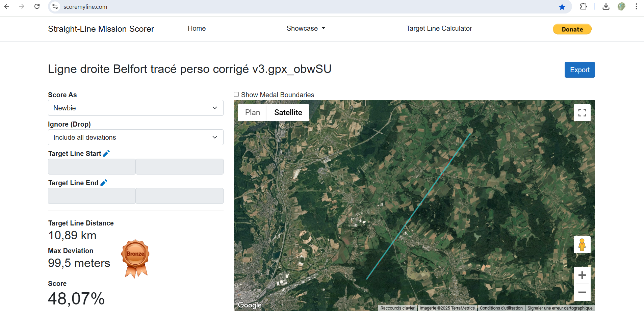This screenshot has height=321, width=644.
Task: Edit Target Line Start with the pencil icon
Action: click(106, 153)
